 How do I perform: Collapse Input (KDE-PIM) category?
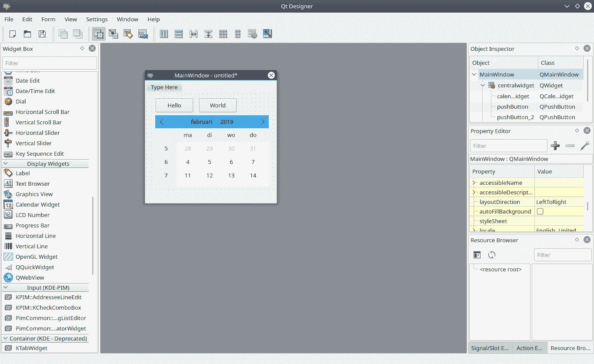(x=6, y=287)
